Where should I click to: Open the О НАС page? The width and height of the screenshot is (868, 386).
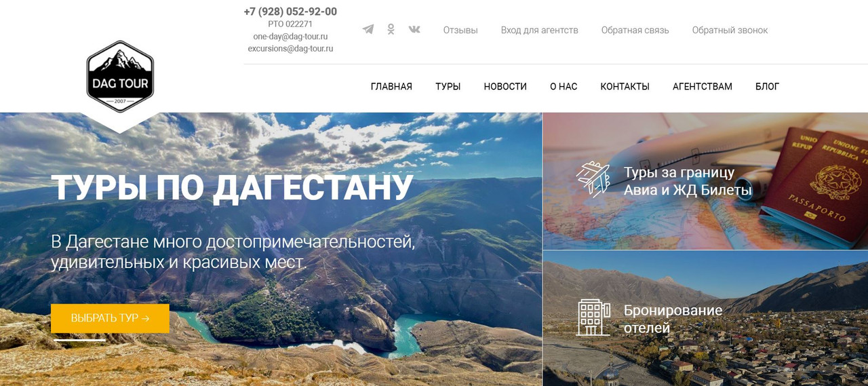coord(564,87)
